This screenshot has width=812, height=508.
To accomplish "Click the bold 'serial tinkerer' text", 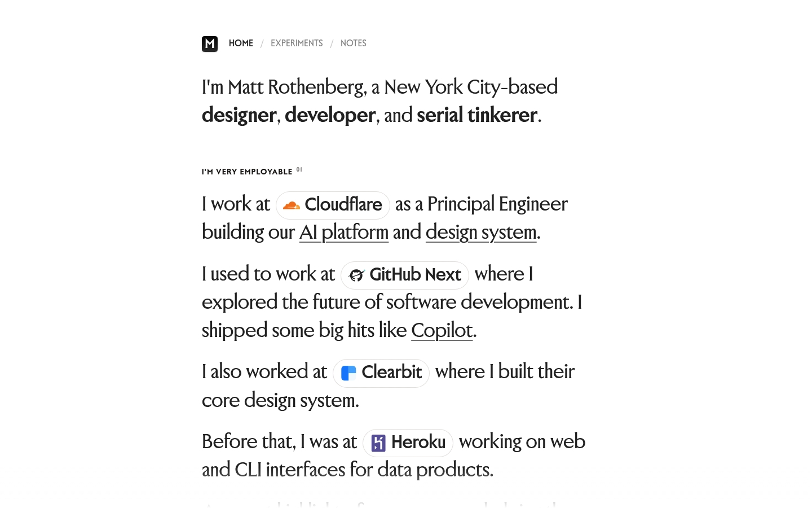I will [x=477, y=115].
